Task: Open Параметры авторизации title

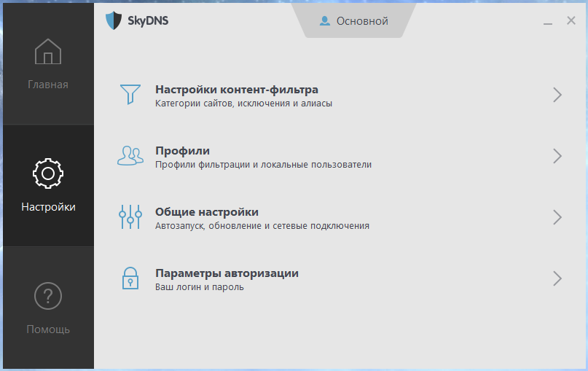Action: click(x=227, y=273)
